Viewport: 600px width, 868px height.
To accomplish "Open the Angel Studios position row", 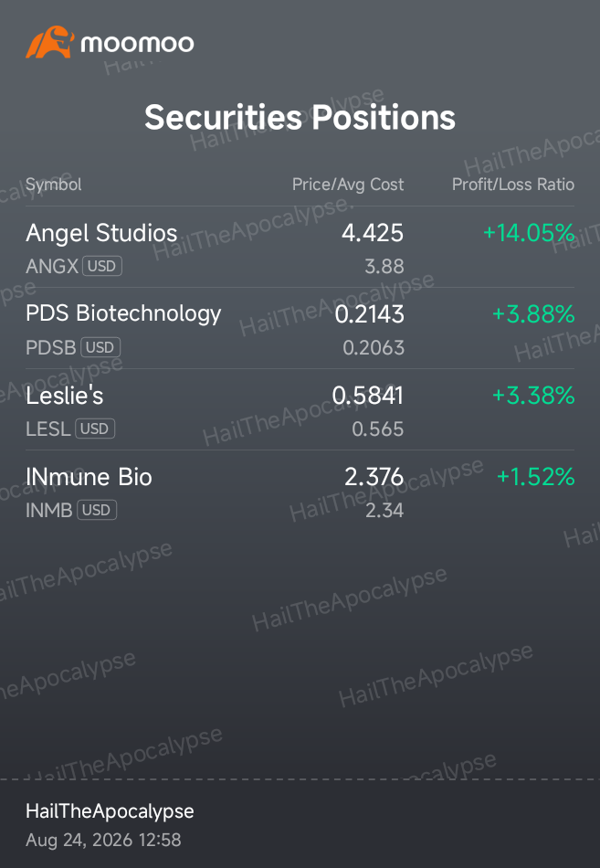I will [x=300, y=248].
